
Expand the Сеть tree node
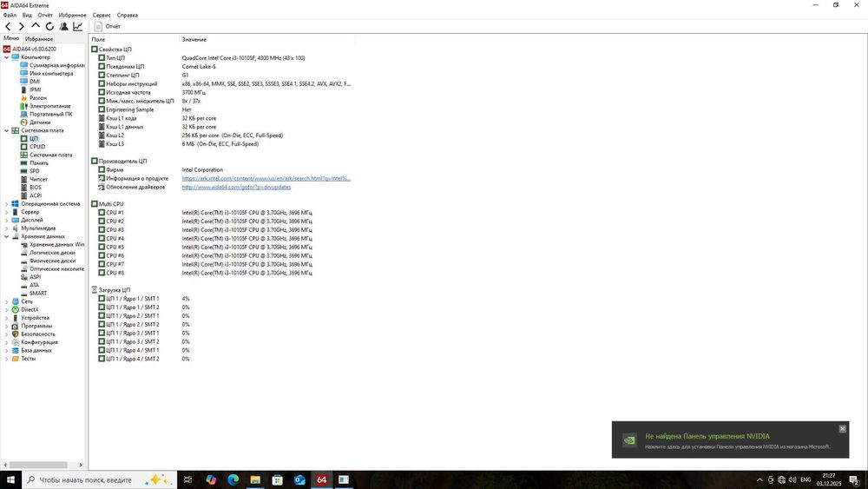[7, 301]
